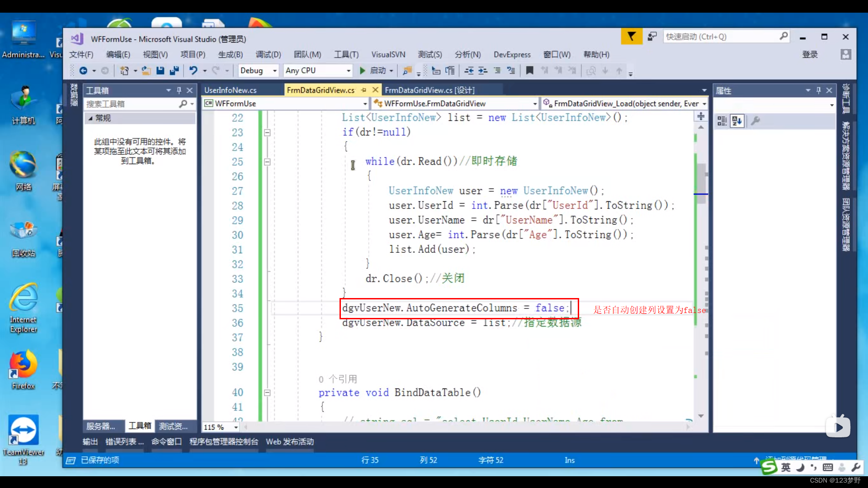Unpin the 工具箱 panel with its pin icon

tap(179, 90)
